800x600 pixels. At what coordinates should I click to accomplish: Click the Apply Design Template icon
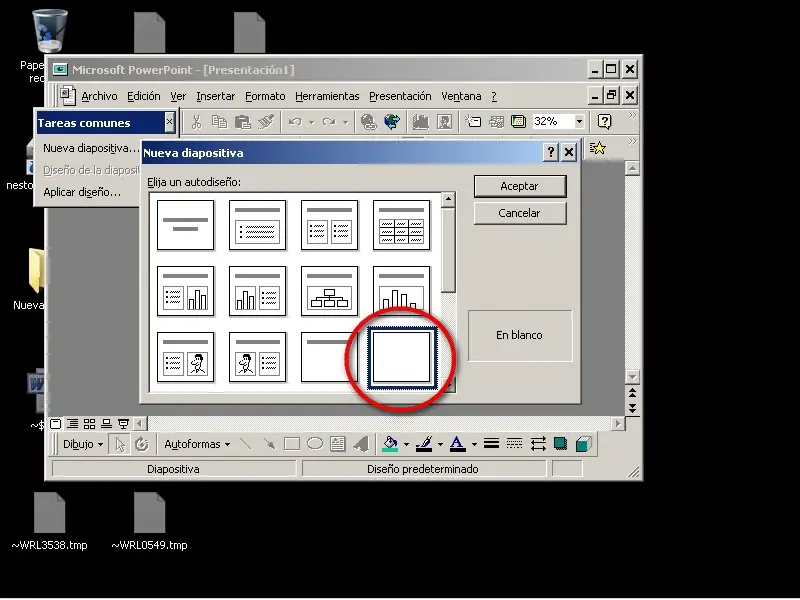(518, 121)
